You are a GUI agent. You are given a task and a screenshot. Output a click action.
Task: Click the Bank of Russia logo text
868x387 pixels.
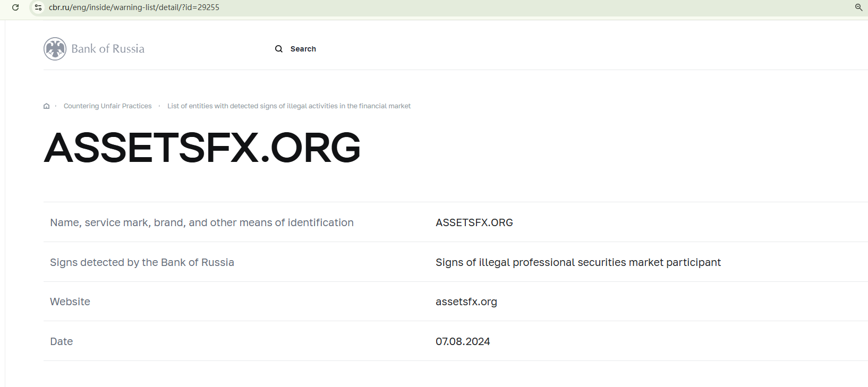coord(108,49)
